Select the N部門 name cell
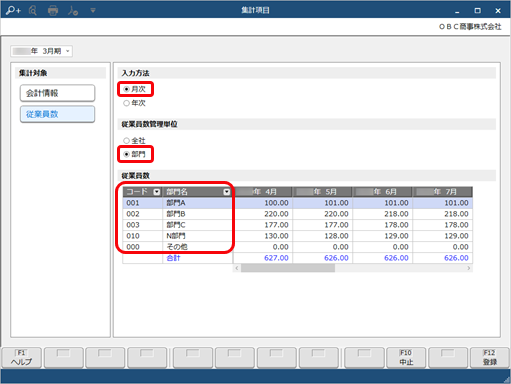Image resolution: width=511 pixels, height=384 pixels. 197,236
